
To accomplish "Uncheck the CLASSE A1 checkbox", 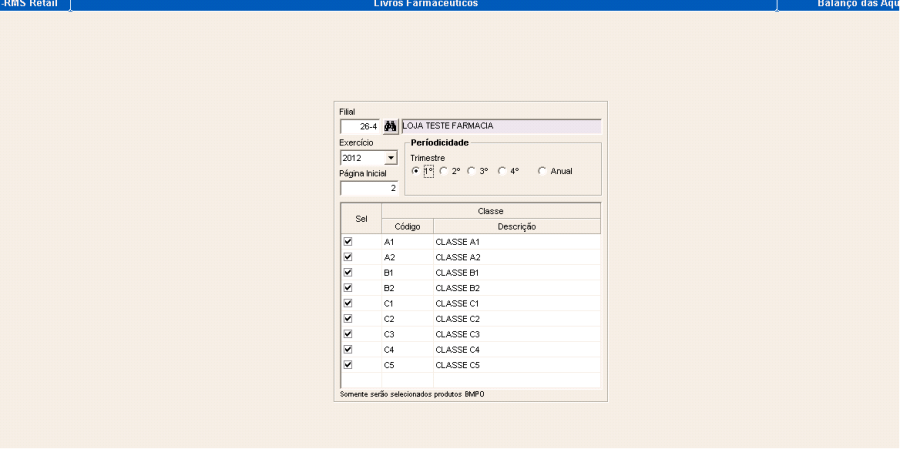I will point(348,242).
